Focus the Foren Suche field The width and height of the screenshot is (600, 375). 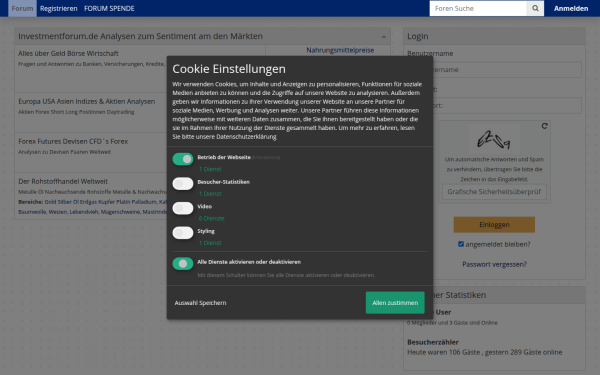pyautogui.click(x=478, y=8)
